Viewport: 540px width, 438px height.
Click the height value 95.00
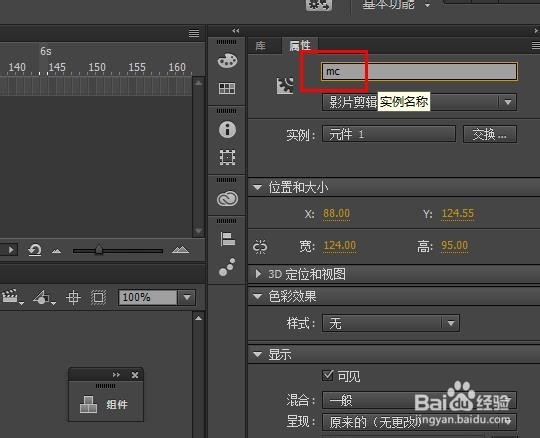pyautogui.click(x=455, y=246)
